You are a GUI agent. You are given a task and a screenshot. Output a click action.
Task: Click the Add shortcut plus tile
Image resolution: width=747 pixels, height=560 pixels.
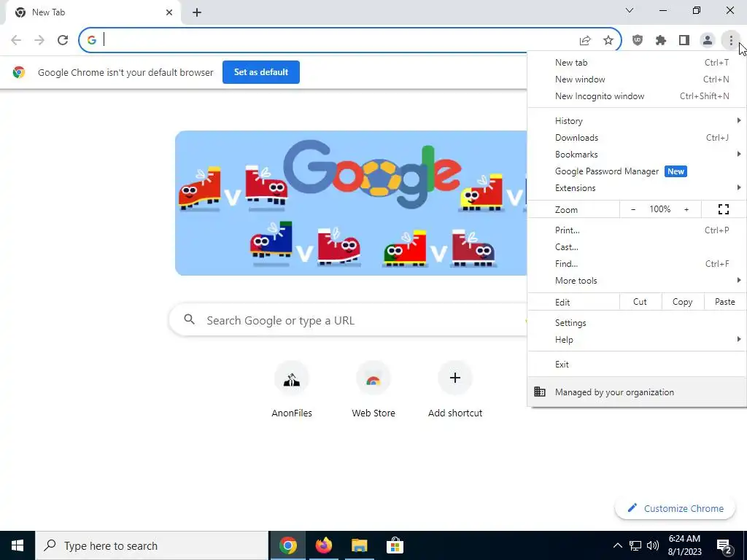point(455,391)
